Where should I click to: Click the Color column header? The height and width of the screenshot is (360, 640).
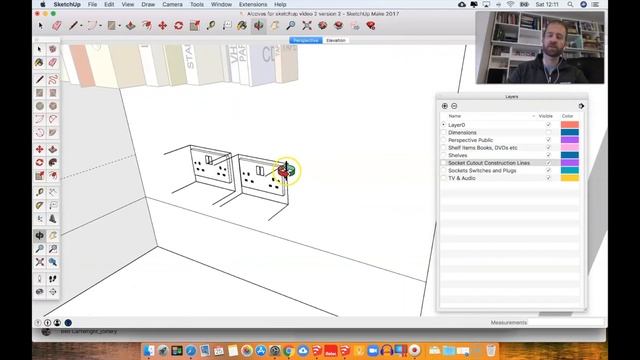click(567, 116)
